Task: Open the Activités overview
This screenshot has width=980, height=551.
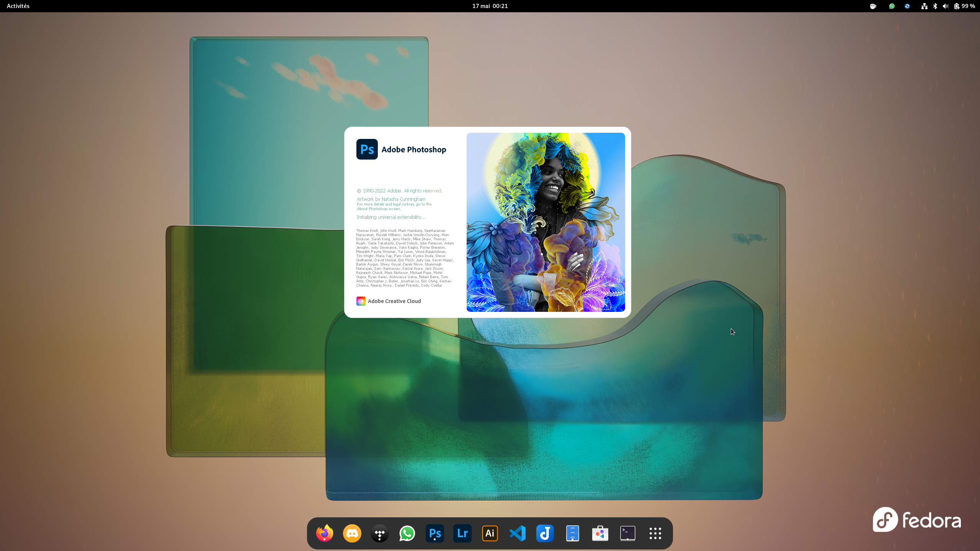Action: (x=18, y=6)
